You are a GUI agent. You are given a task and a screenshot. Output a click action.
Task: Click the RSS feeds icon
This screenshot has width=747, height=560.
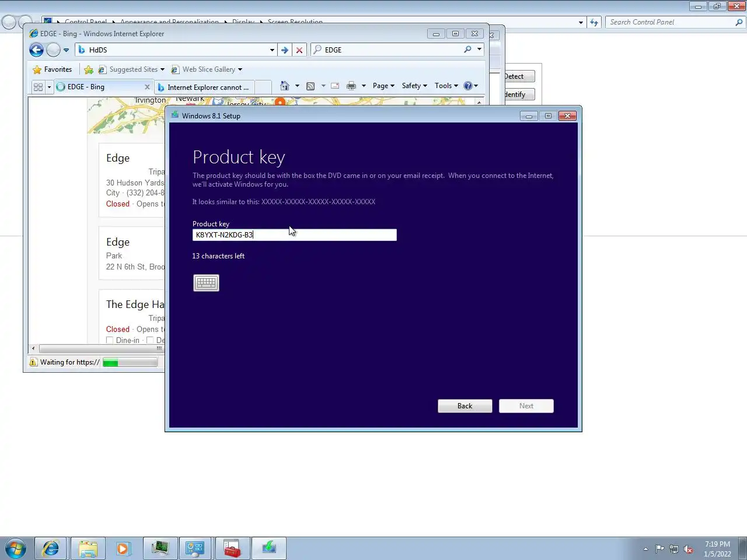[x=310, y=86]
